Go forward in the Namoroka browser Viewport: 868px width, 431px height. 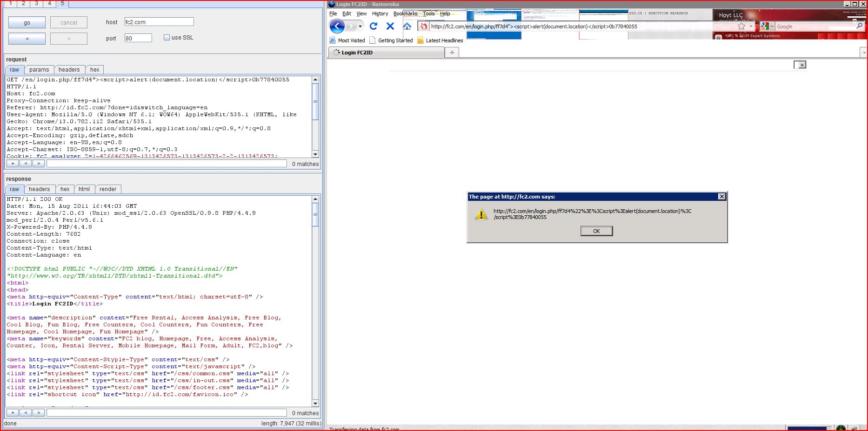point(351,27)
